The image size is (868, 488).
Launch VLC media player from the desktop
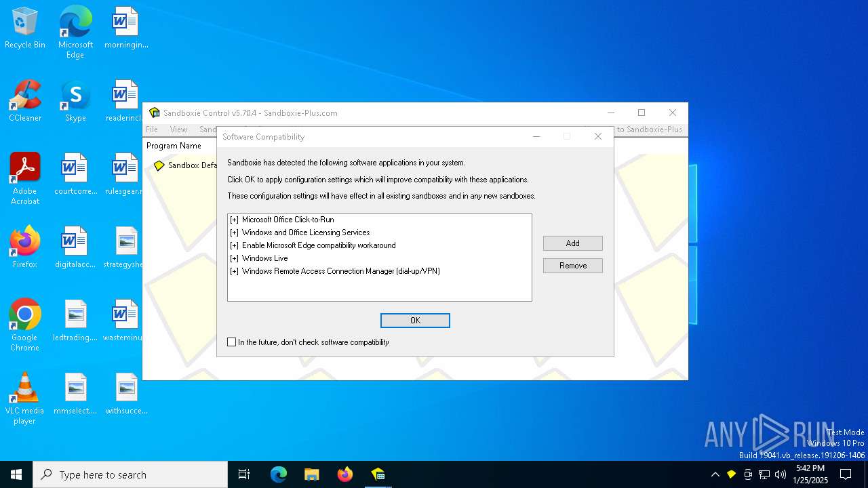(25, 399)
